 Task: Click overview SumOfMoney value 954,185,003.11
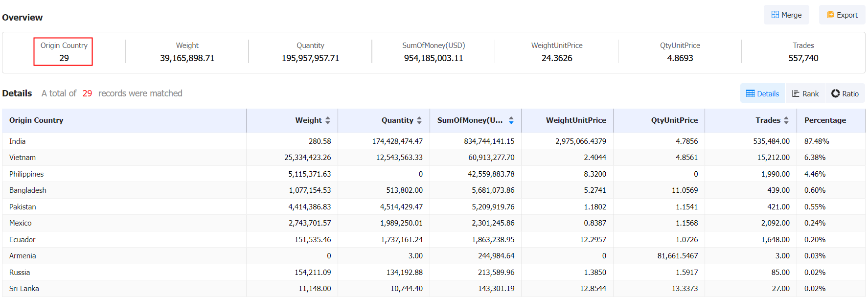coord(434,58)
